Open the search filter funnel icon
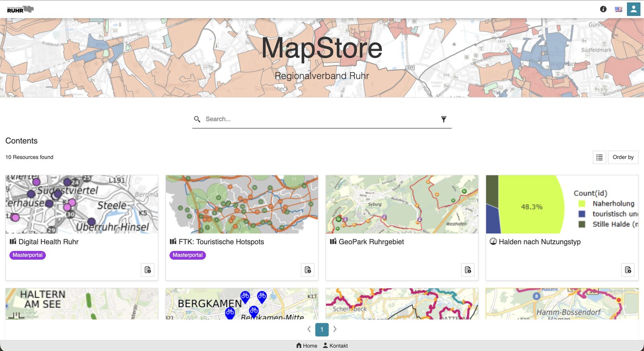Image resolution: width=644 pixels, height=351 pixels. (x=444, y=119)
